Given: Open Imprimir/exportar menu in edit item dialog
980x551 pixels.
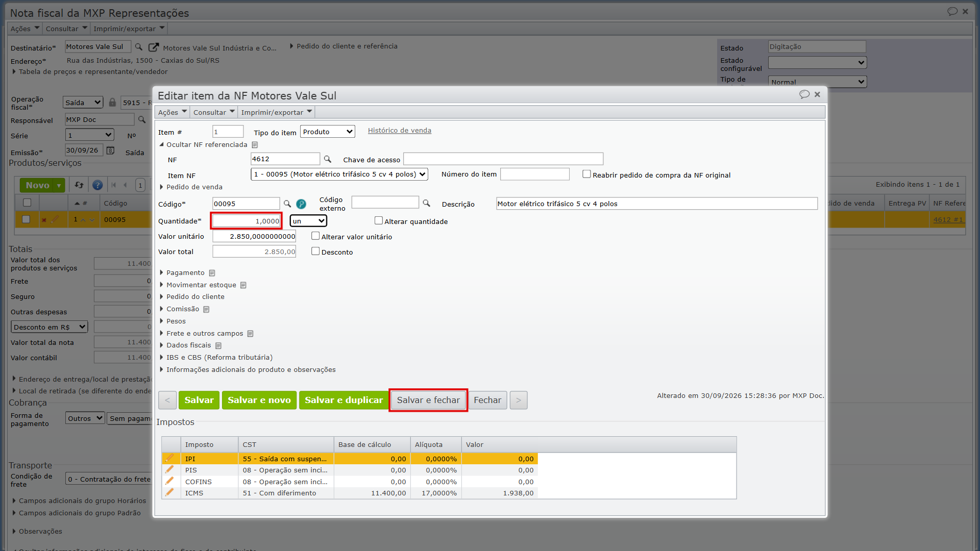Looking at the screenshot, I should click(276, 112).
